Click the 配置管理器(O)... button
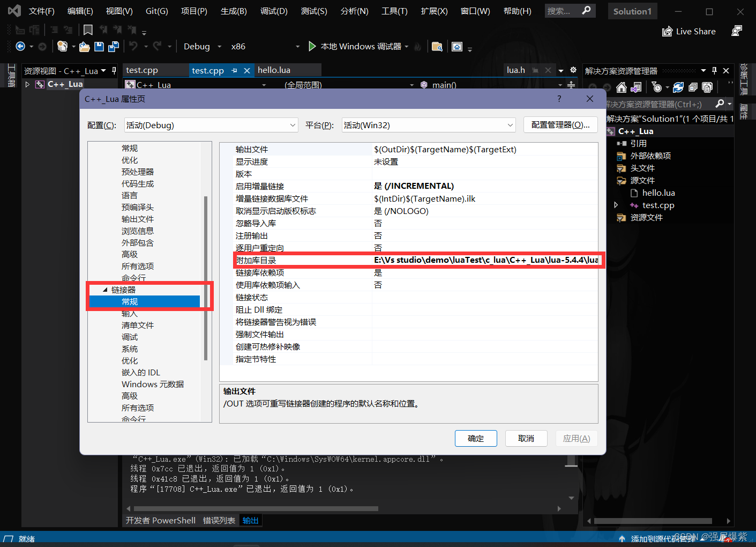The image size is (756, 547). [x=560, y=124]
